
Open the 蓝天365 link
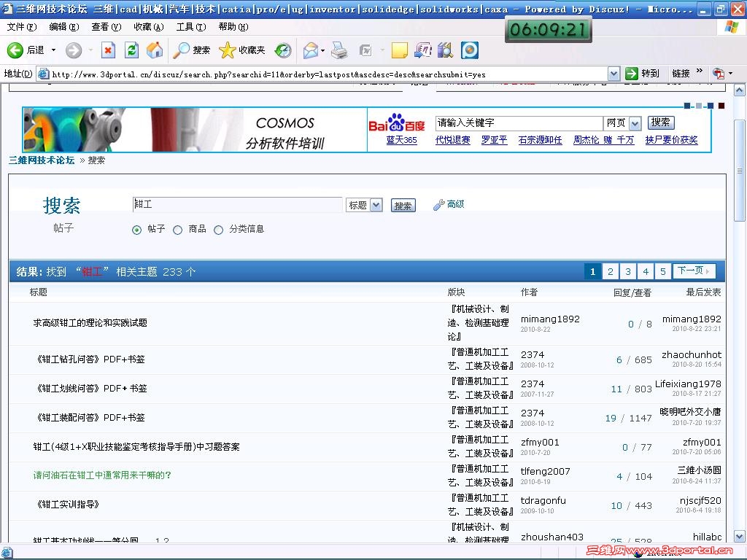point(402,140)
